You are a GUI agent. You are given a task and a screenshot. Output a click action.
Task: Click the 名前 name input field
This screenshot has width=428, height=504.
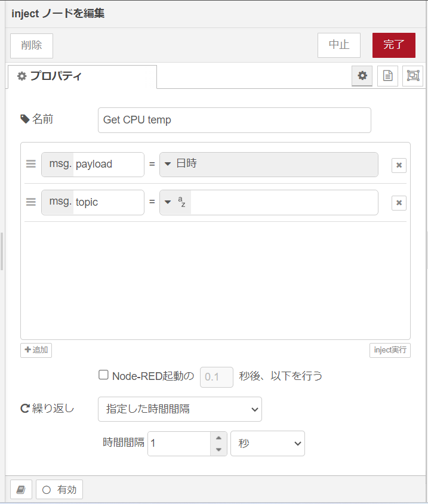point(235,120)
